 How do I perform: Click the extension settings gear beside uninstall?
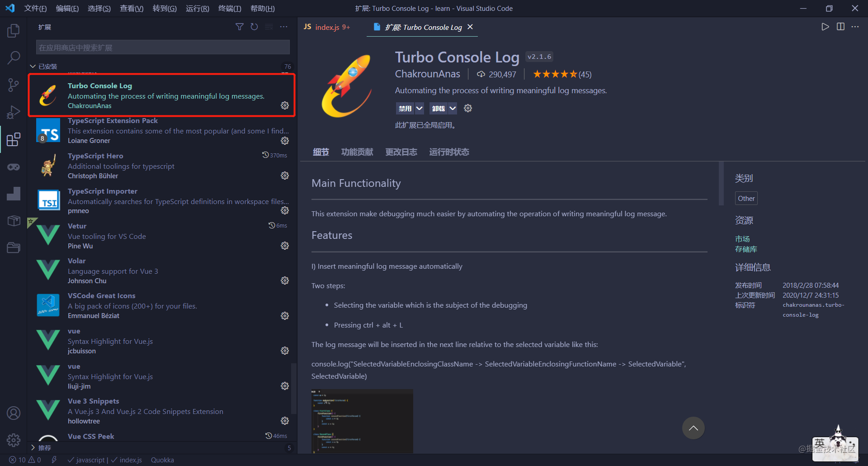point(468,108)
